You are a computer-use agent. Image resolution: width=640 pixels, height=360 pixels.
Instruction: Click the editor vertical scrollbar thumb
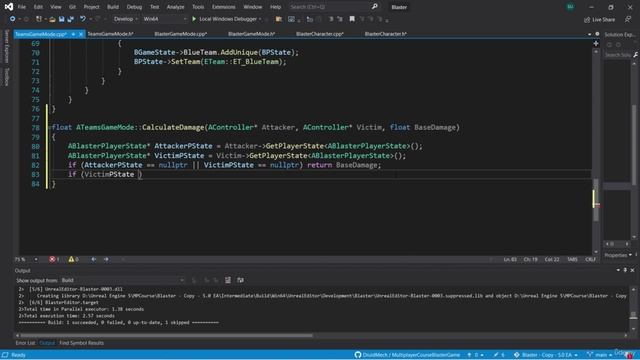pos(596,200)
